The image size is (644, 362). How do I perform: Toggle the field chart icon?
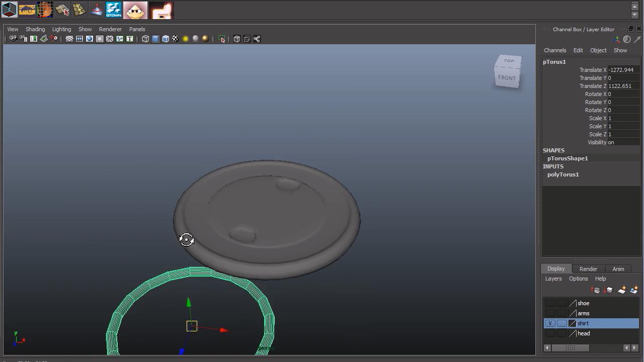point(110,39)
